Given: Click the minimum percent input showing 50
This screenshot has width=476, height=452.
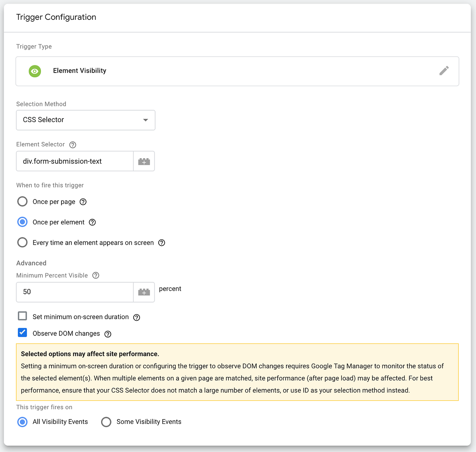Looking at the screenshot, I should (x=75, y=292).
